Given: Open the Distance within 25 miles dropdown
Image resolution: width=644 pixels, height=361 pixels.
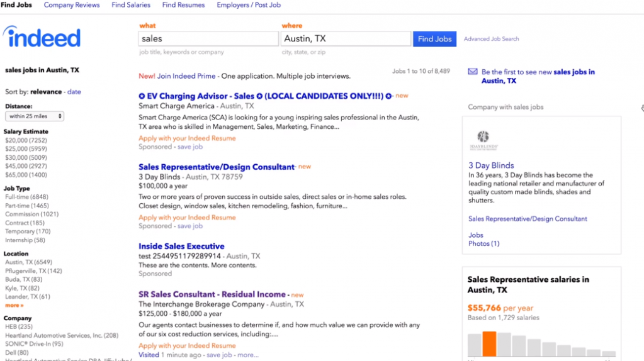Looking at the screenshot, I should (35, 116).
